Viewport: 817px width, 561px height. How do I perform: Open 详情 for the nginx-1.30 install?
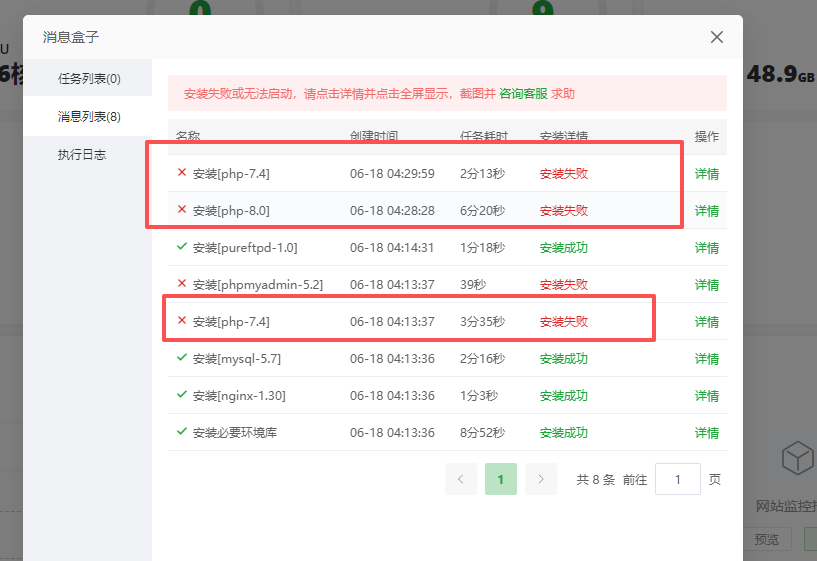[x=707, y=396]
